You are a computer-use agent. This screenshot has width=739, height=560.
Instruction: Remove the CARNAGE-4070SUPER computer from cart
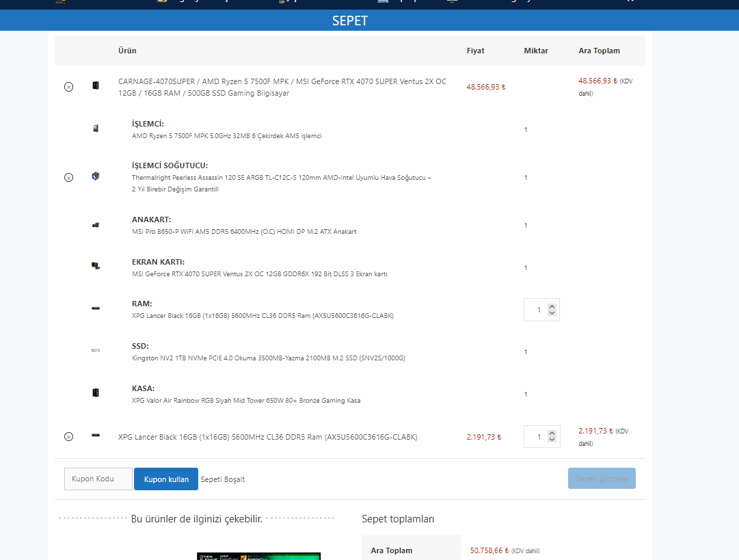(69, 87)
